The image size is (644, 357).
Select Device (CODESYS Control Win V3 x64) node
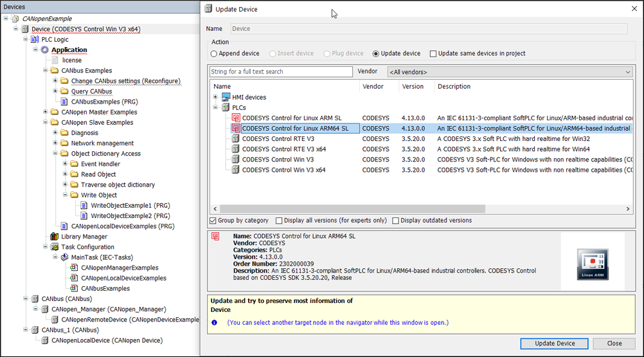point(86,29)
